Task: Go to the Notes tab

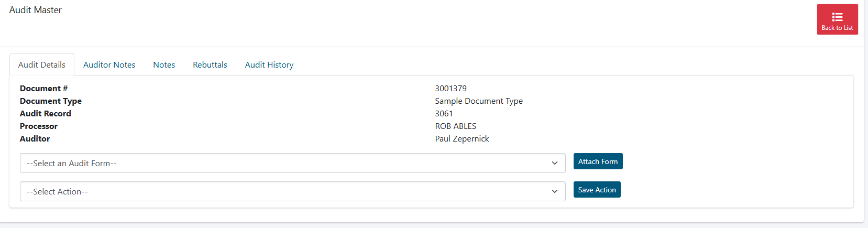Action: coord(164,65)
